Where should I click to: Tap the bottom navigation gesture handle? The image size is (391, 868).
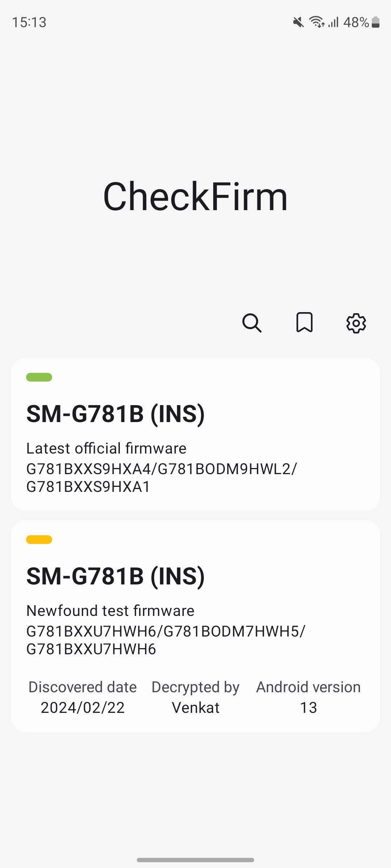[195, 860]
